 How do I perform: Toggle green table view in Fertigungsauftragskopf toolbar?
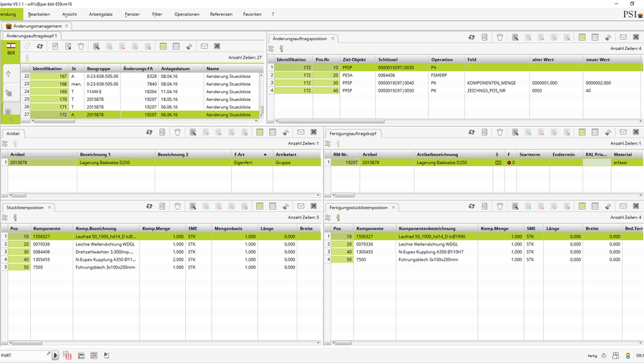click(582, 132)
